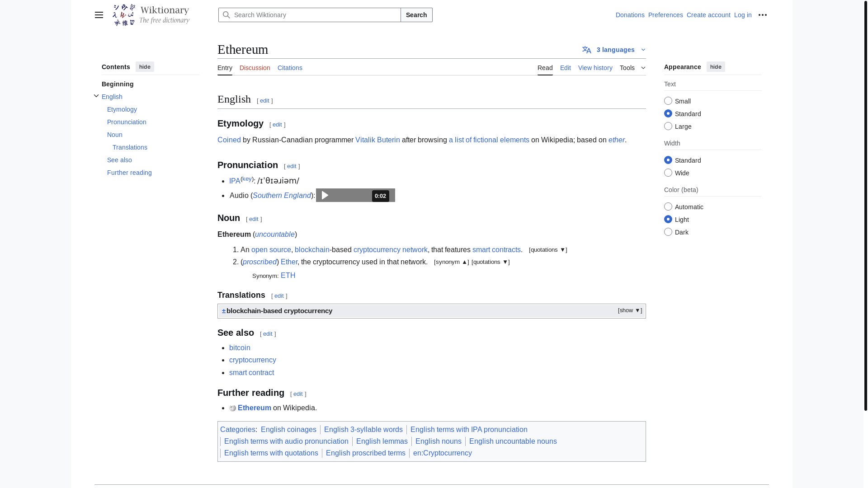Viewport: 868px width, 488px height.
Task: Open the main menu hamburger icon
Action: pos(99,15)
